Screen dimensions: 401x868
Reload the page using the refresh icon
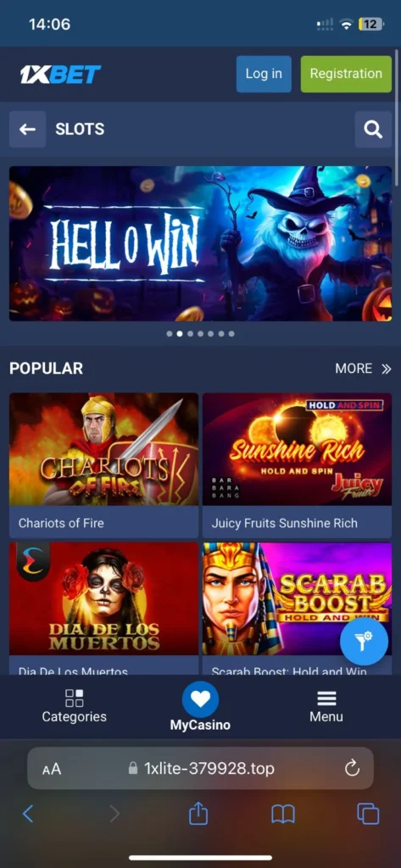tap(353, 768)
